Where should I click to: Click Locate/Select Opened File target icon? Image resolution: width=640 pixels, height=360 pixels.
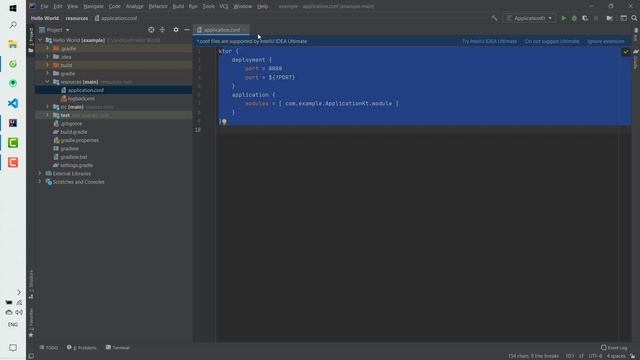pyautogui.click(x=151, y=30)
